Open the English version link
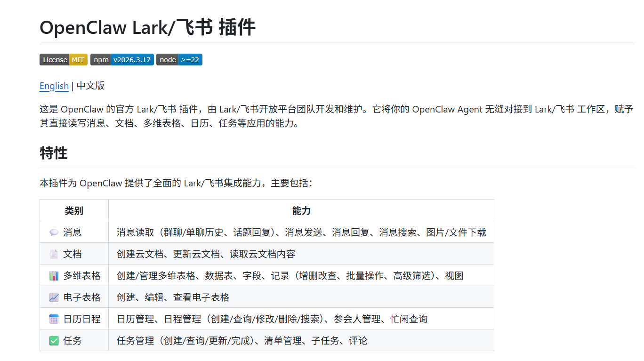 (54, 86)
